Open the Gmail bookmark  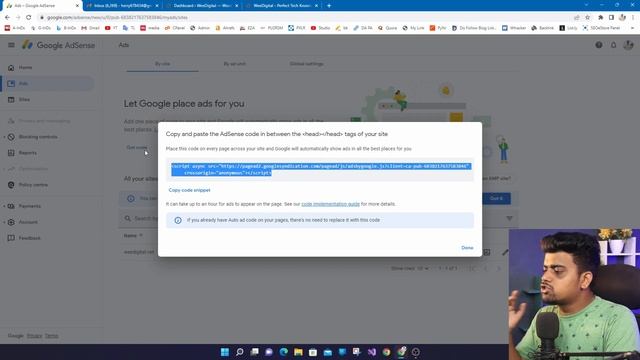(90, 28)
